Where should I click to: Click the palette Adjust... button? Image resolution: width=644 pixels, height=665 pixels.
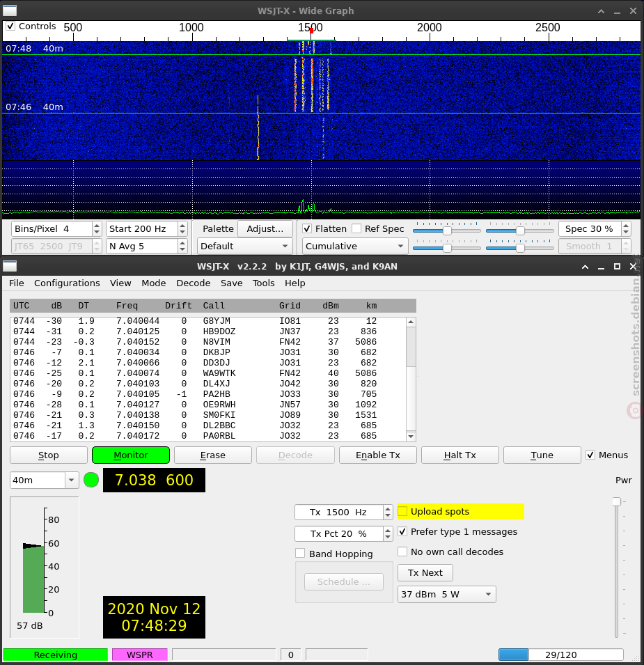pos(265,229)
